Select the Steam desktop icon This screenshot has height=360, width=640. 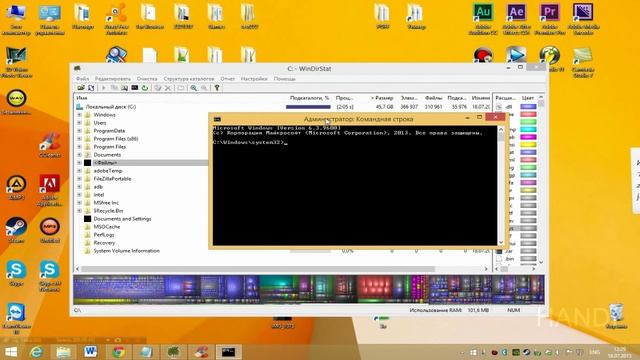[x=16, y=230]
